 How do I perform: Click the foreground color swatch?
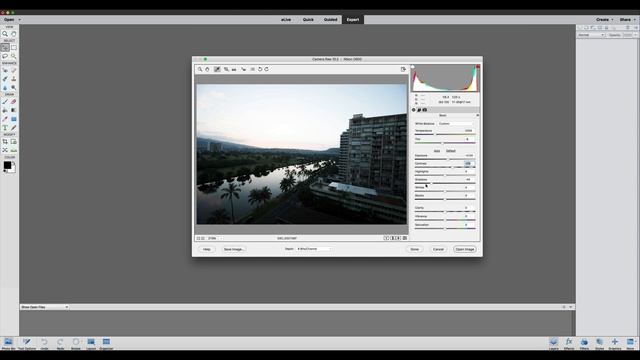[x=7, y=165]
